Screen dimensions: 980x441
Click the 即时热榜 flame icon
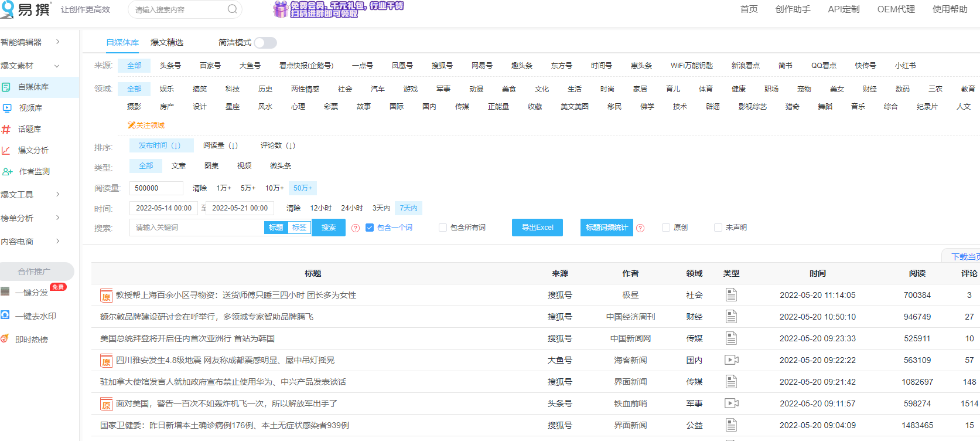point(5,338)
